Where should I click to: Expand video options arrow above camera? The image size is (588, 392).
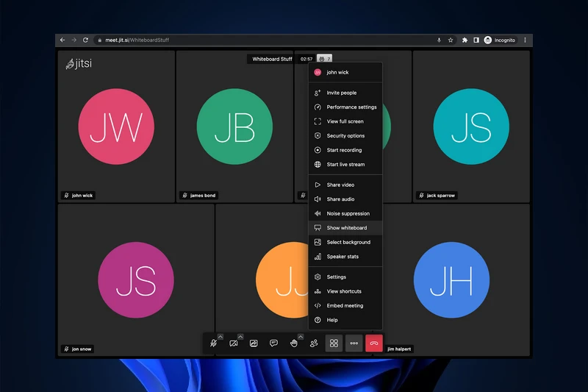(240, 336)
